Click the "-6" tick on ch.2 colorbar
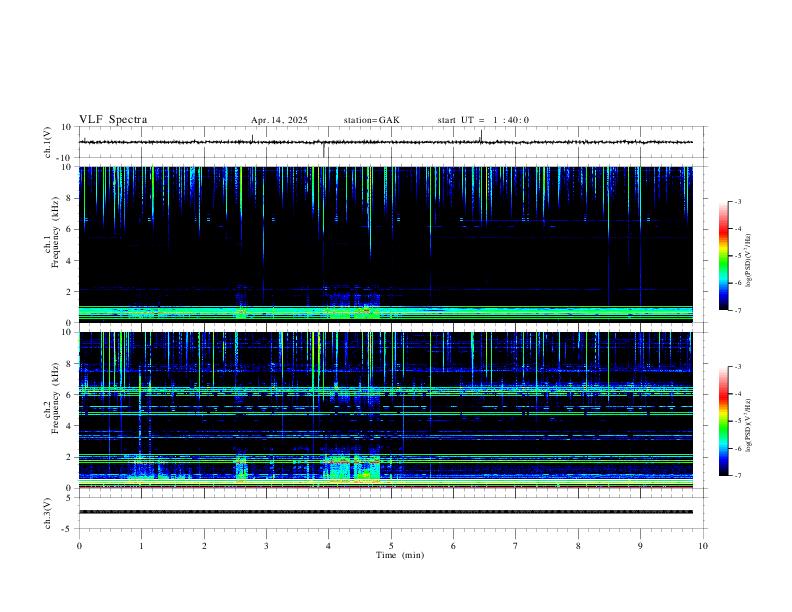The width and height of the screenshot is (792, 612). [x=737, y=448]
